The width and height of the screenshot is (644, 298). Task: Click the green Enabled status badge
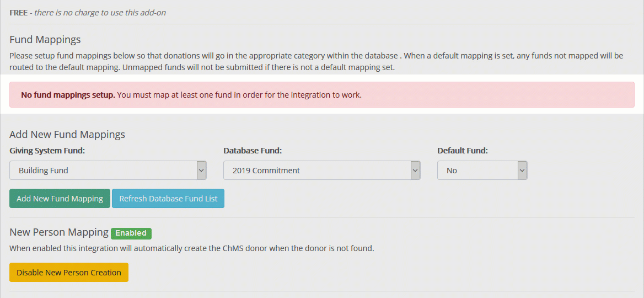[x=131, y=233]
